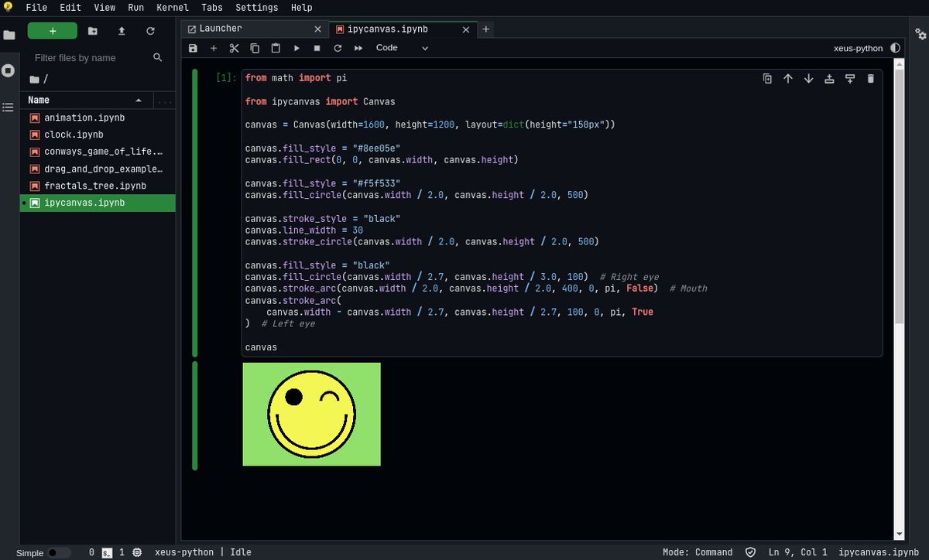929x560 pixels.
Task: Move the cell down with the down arrow
Action: pyautogui.click(x=808, y=78)
